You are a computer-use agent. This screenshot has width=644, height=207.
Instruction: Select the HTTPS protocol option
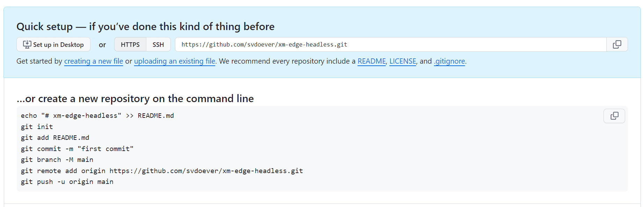[130, 44]
